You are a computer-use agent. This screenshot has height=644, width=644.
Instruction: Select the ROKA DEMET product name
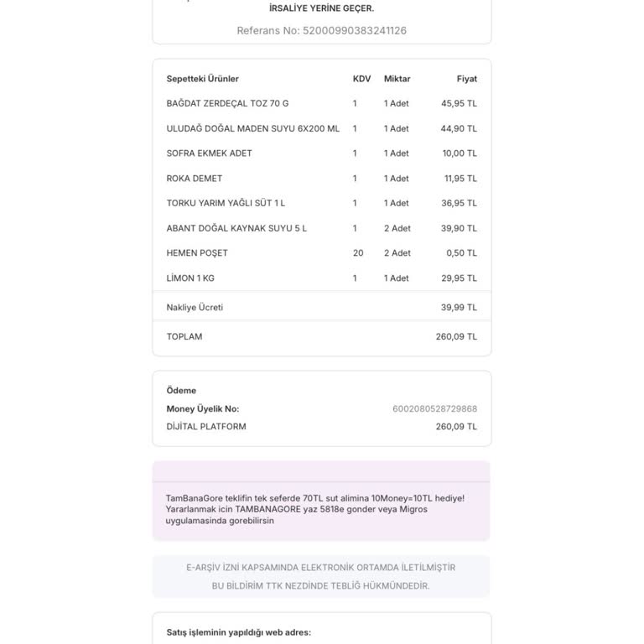pyautogui.click(x=195, y=179)
